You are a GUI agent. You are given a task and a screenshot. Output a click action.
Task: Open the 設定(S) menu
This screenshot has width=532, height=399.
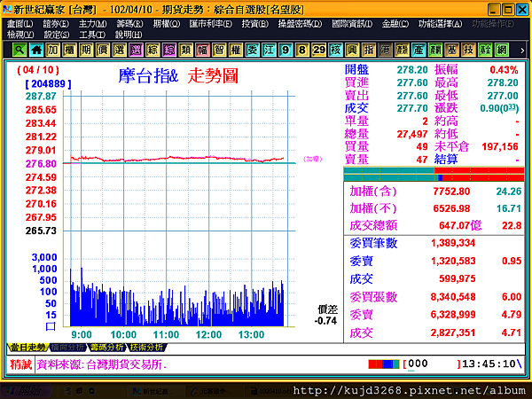[x=57, y=35]
